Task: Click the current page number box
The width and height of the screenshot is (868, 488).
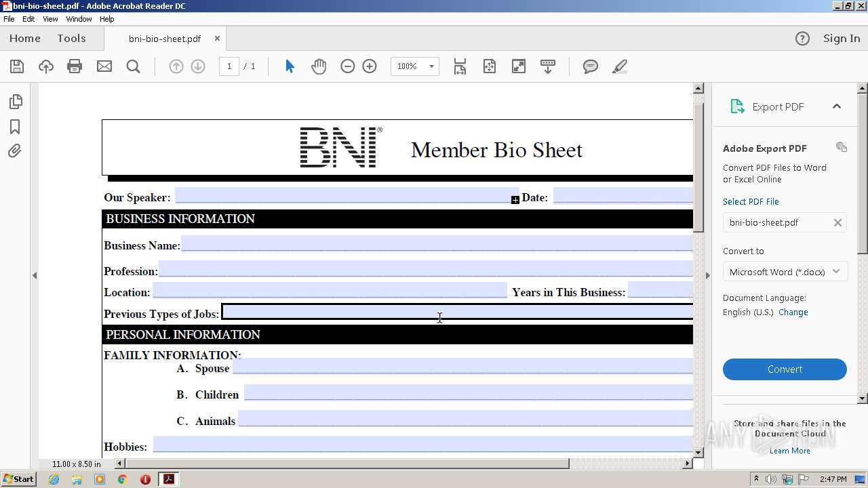Action: [x=229, y=66]
